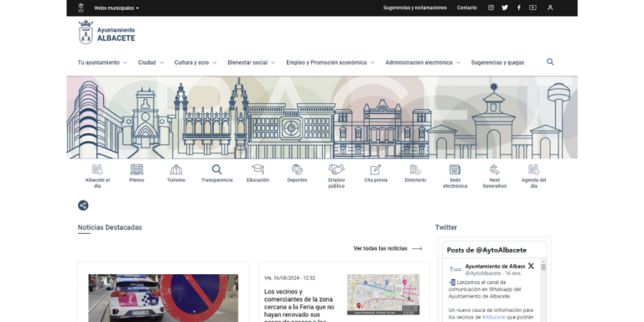644x322 pixels.
Task: Expand the Cultura y ocio menu
Action: point(195,62)
